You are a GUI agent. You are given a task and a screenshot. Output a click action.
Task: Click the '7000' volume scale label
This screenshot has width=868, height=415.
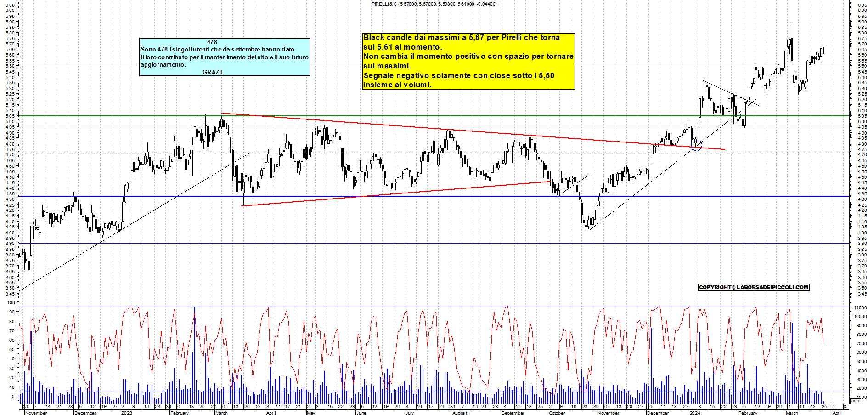click(x=861, y=343)
